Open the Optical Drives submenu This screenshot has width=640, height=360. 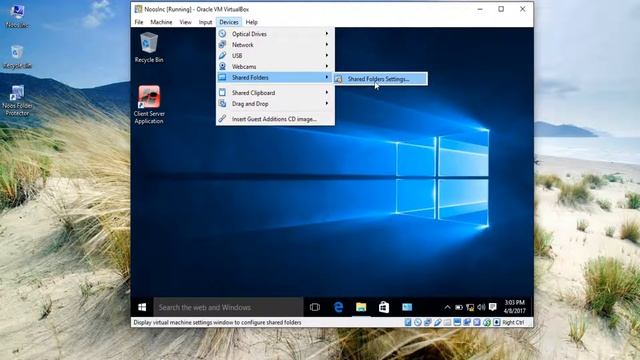point(276,34)
